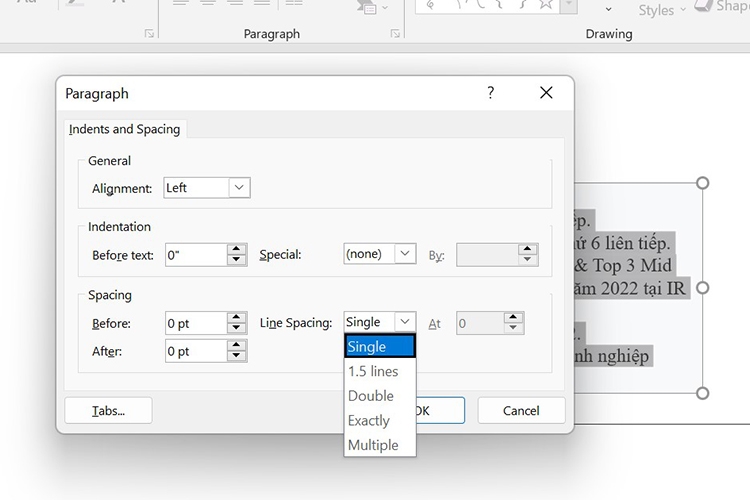750x500 pixels.
Task: Decrease Spacing Before value
Action: (x=236, y=328)
